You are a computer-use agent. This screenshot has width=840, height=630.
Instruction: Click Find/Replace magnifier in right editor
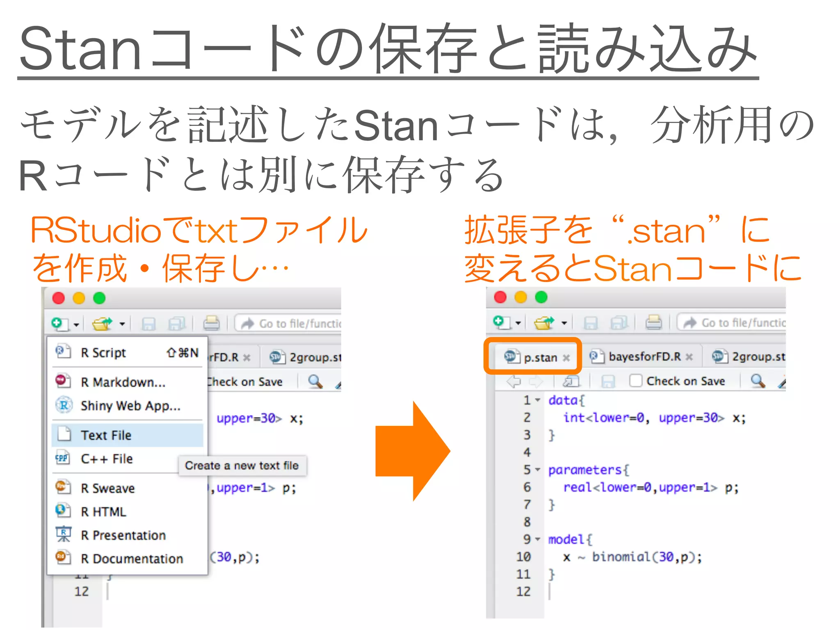pyautogui.click(x=758, y=381)
